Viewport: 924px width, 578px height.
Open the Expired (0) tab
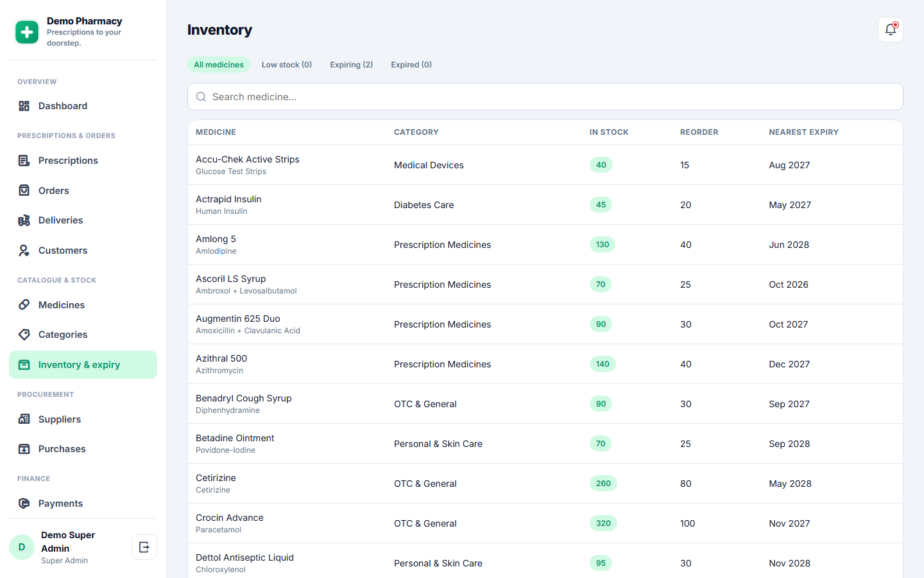411,65
